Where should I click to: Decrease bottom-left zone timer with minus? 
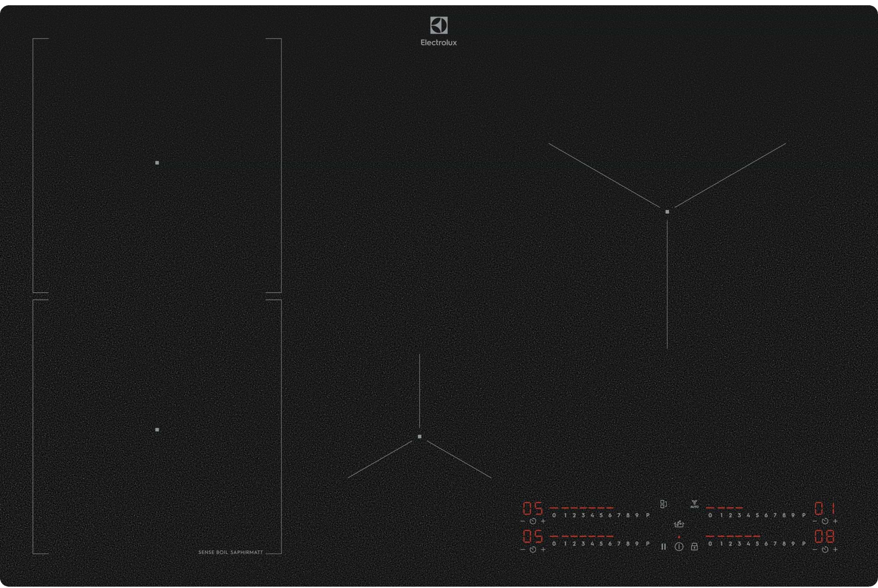(x=522, y=549)
